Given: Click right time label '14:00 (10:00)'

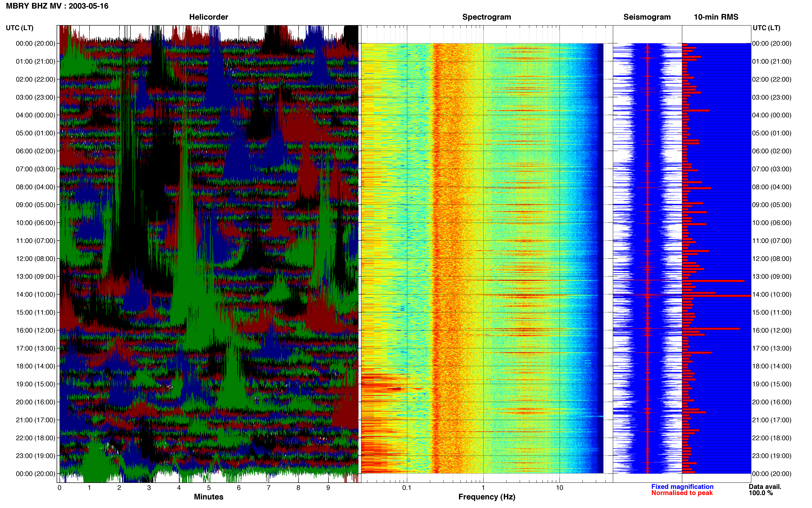Looking at the screenshot, I should 772,294.
